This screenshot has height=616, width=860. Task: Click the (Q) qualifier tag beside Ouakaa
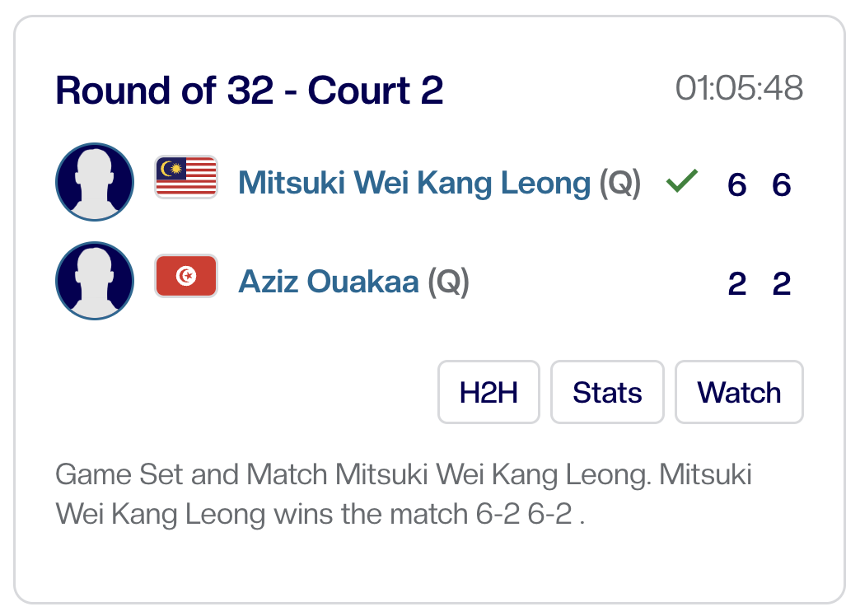coord(448,282)
